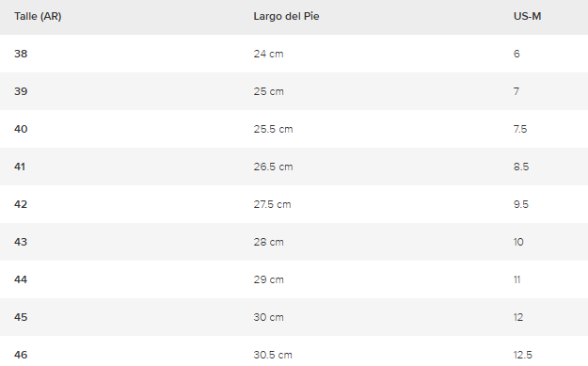This screenshot has height=366, width=588.
Task: Select the 25.5 cm foot length cell
Action: click(x=273, y=129)
